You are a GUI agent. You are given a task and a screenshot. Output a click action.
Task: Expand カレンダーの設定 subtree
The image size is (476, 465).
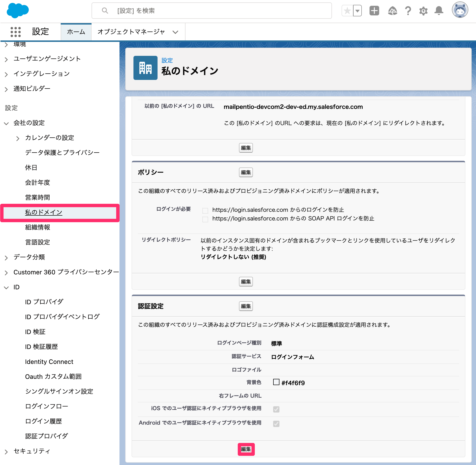coord(18,138)
